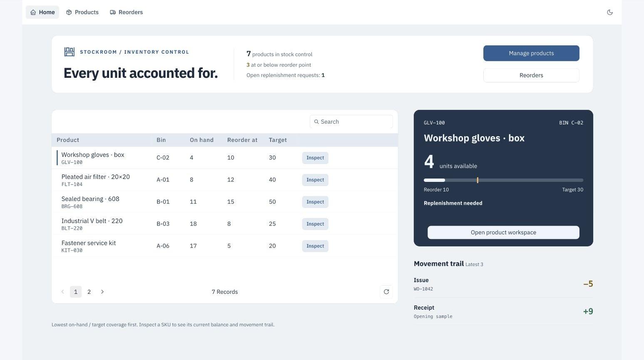The width and height of the screenshot is (644, 360).
Task: Inspect the Sealed bearing 608 row
Action: pos(315,202)
